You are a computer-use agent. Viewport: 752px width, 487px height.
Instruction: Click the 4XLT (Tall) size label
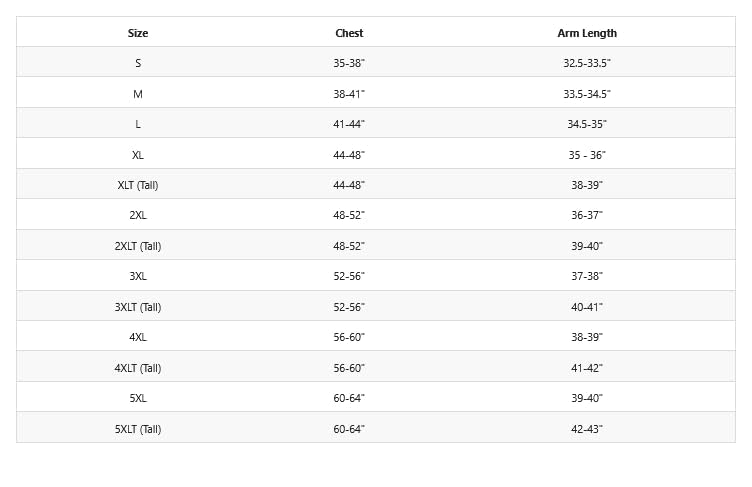[x=138, y=368]
